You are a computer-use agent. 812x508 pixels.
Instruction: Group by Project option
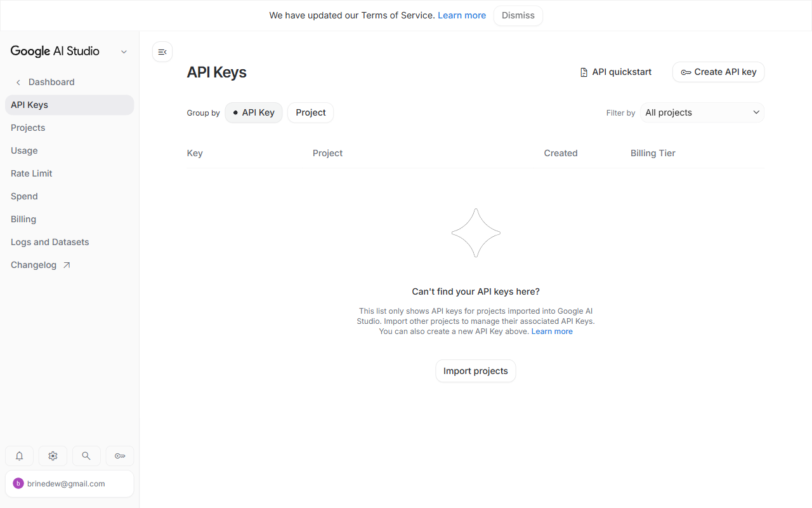(x=311, y=112)
